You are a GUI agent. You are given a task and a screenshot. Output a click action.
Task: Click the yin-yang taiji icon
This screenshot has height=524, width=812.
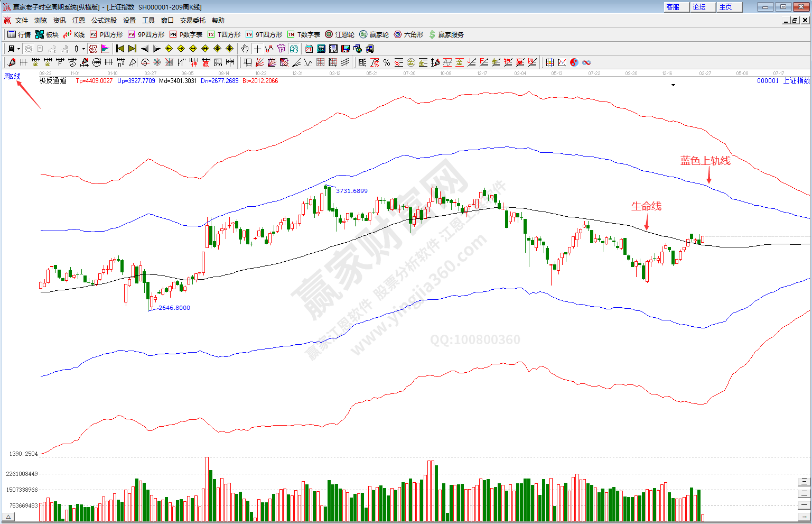tap(574, 62)
